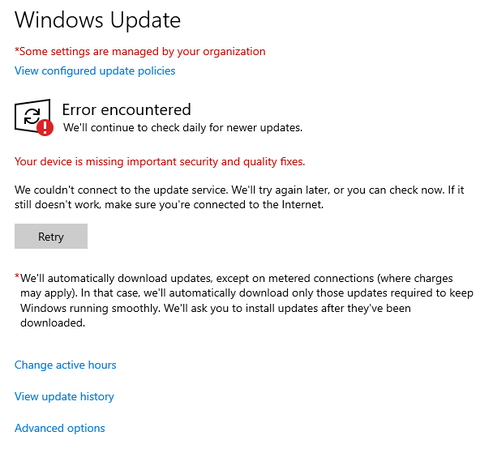480x457 pixels.
Task: Open View update history
Action: (64, 397)
